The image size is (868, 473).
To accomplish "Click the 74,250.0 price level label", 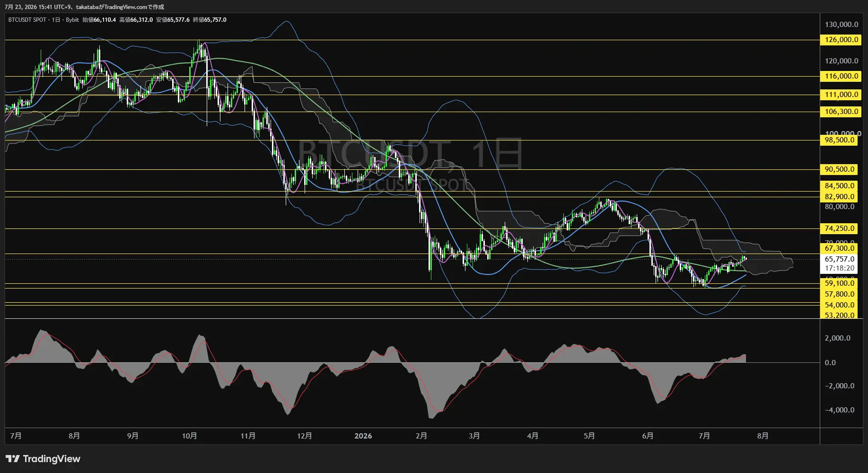I will click(839, 228).
